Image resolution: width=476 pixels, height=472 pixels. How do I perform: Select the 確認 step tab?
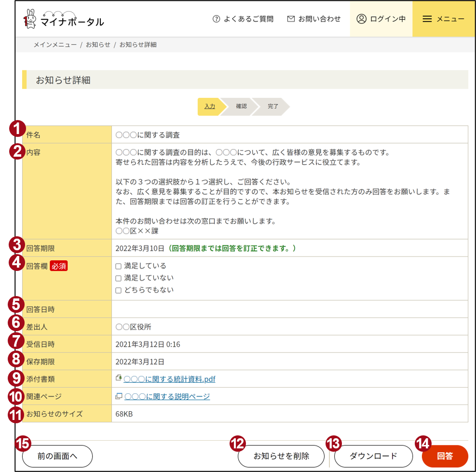click(x=241, y=107)
